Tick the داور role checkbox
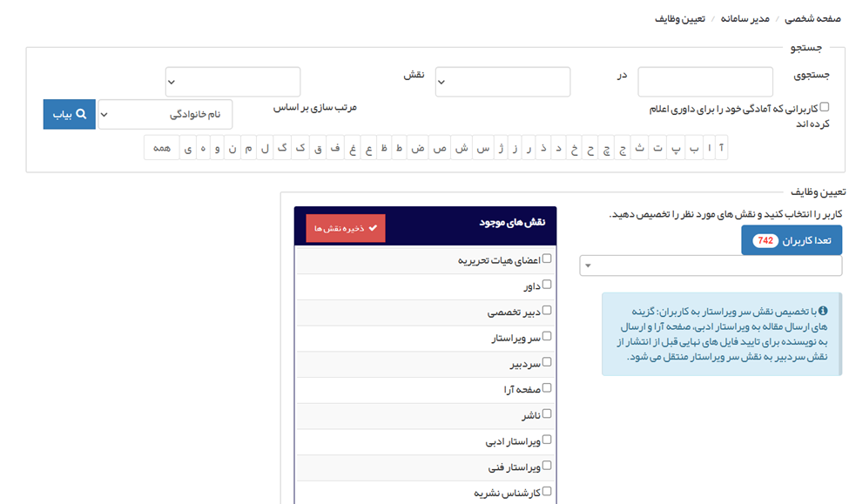The height and width of the screenshot is (504, 849). click(547, 285)
